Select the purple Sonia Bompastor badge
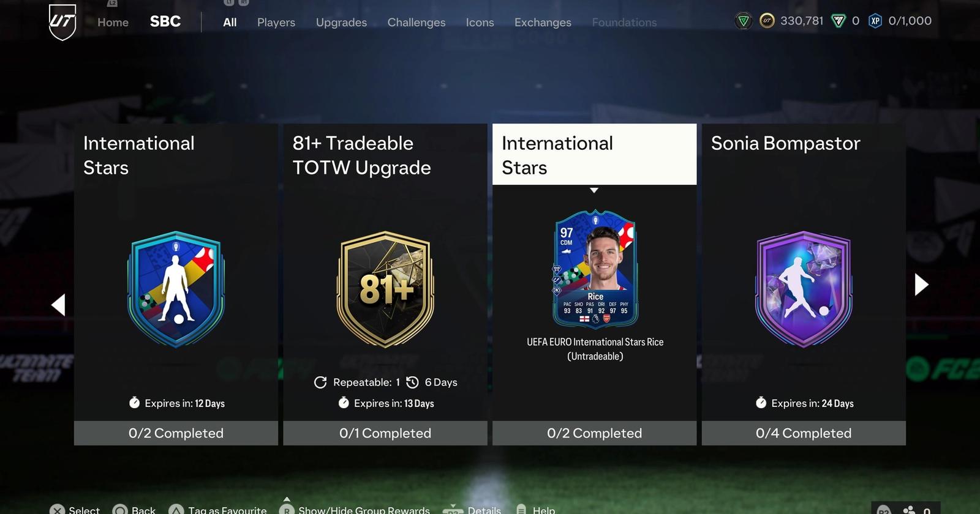 (x=804, y=289)
